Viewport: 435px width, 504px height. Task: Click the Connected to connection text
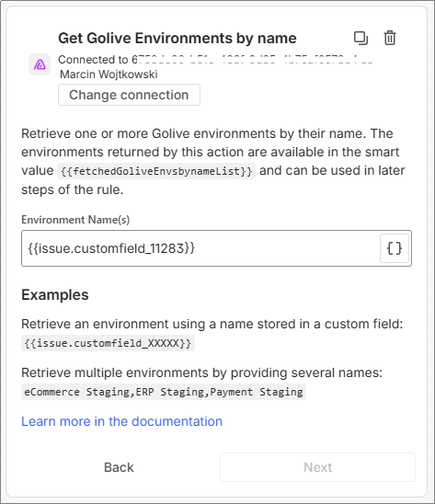[x=215, y=60]
